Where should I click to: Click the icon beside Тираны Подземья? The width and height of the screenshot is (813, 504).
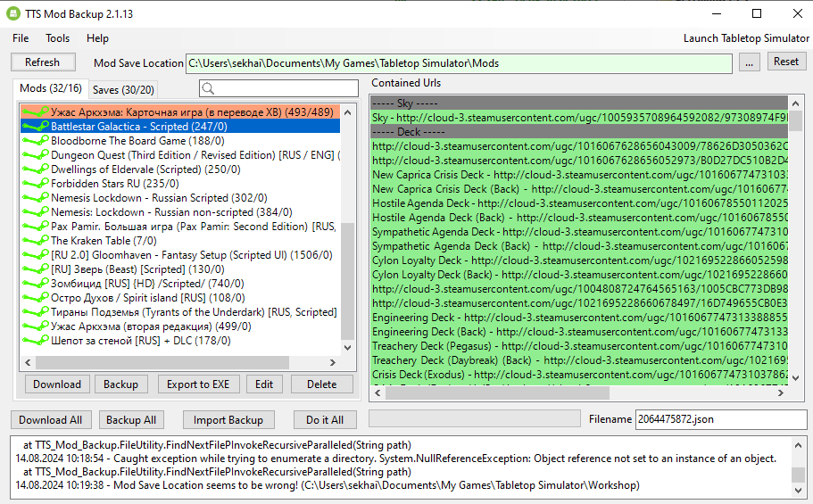pos(36,312)
